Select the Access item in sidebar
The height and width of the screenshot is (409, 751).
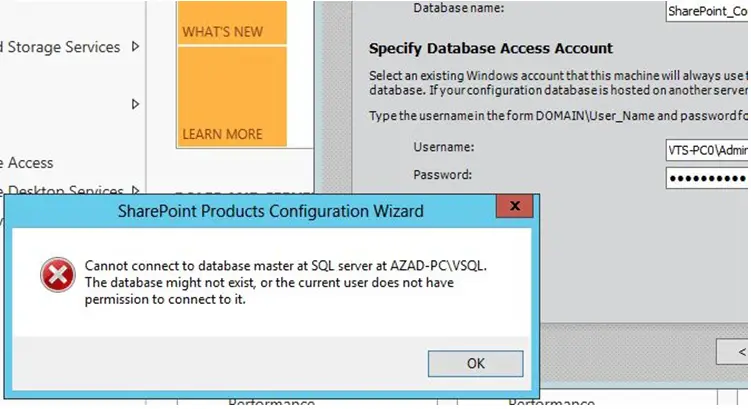click(x=29, y=162)
